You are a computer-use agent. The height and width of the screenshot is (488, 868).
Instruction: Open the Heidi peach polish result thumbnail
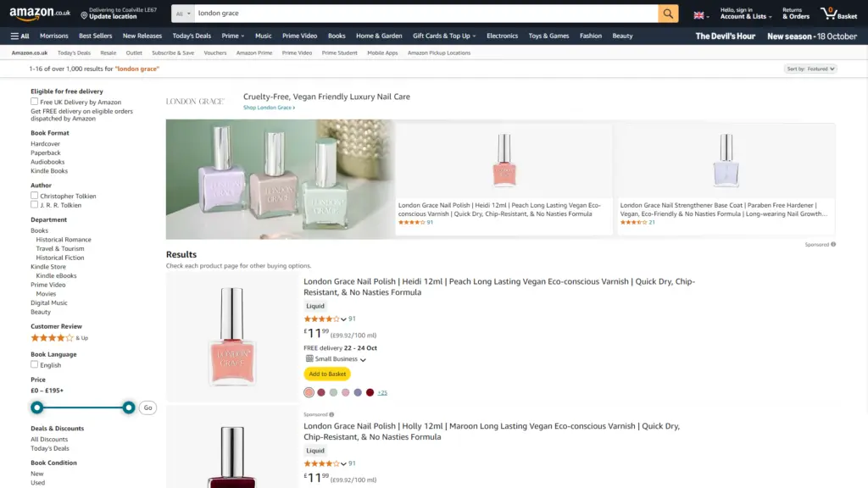(232, 336)
